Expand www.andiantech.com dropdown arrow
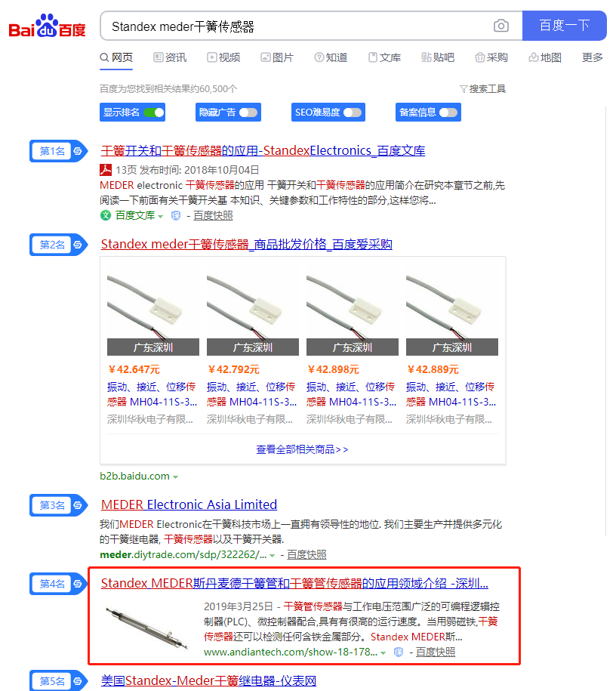 [x=383, y=653]
